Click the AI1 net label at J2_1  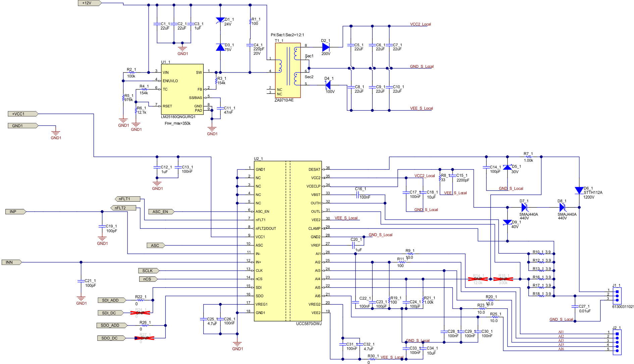(x=561, y=332)
